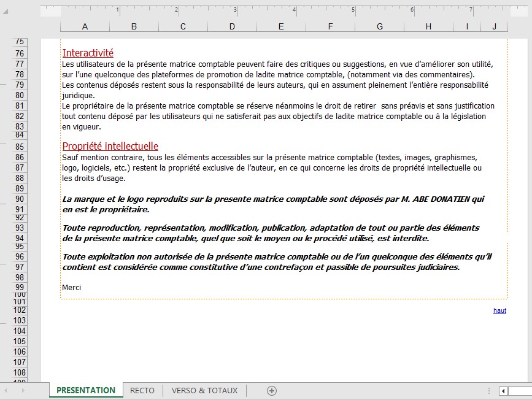Select column D header
Viewport: 532px width, 400px height.
[232, 26]
